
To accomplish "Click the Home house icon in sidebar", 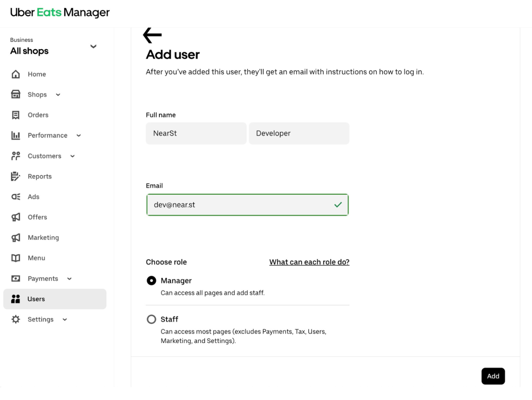I will [x=16, y=74].
